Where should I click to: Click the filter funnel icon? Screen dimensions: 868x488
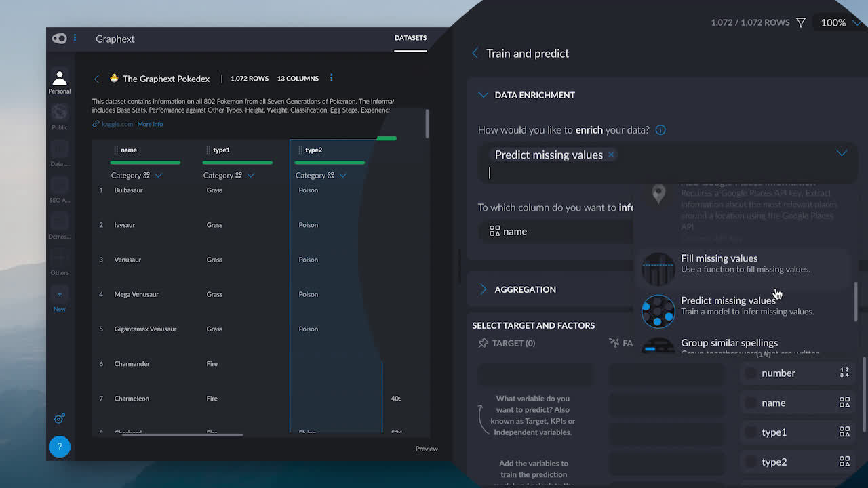coord(801,23)
